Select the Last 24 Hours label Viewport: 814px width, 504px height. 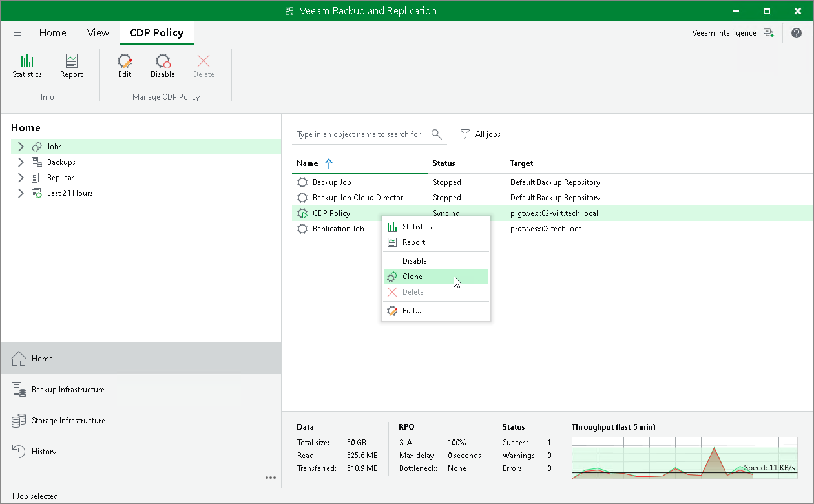click(x=70, y=193)
